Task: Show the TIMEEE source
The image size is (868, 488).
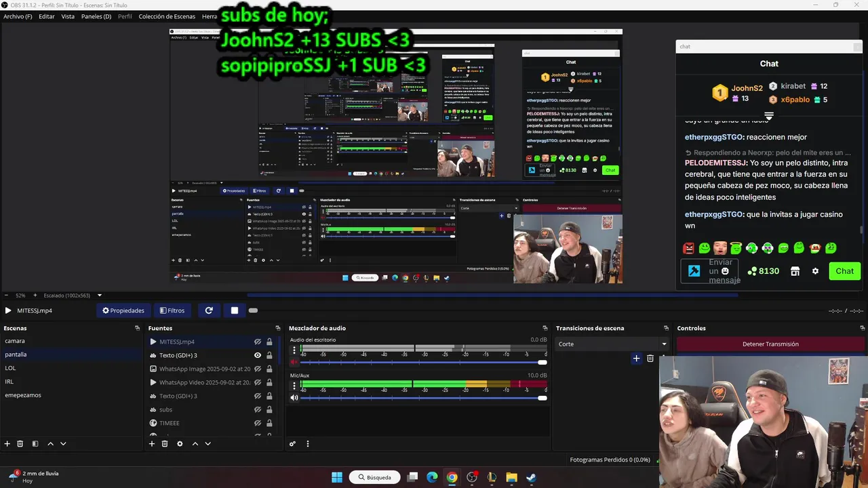Action: pyautogui.click(x=258, y=423)
